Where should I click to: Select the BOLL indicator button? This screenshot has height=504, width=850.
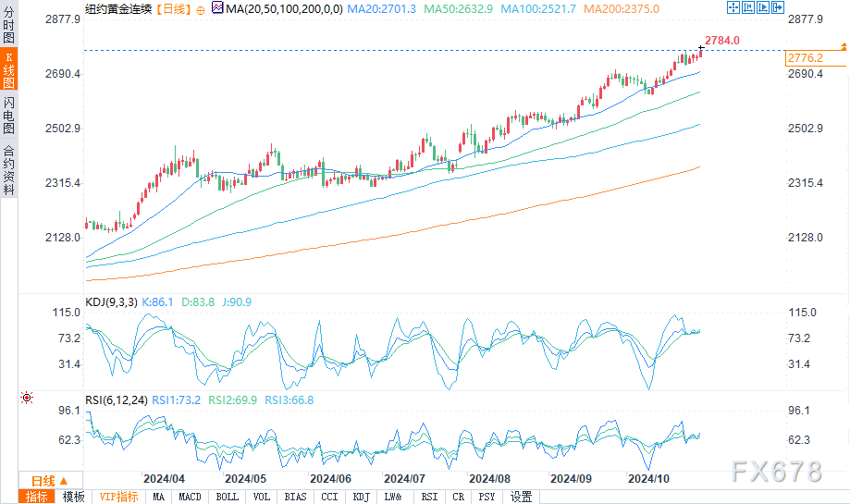point(227,497)
